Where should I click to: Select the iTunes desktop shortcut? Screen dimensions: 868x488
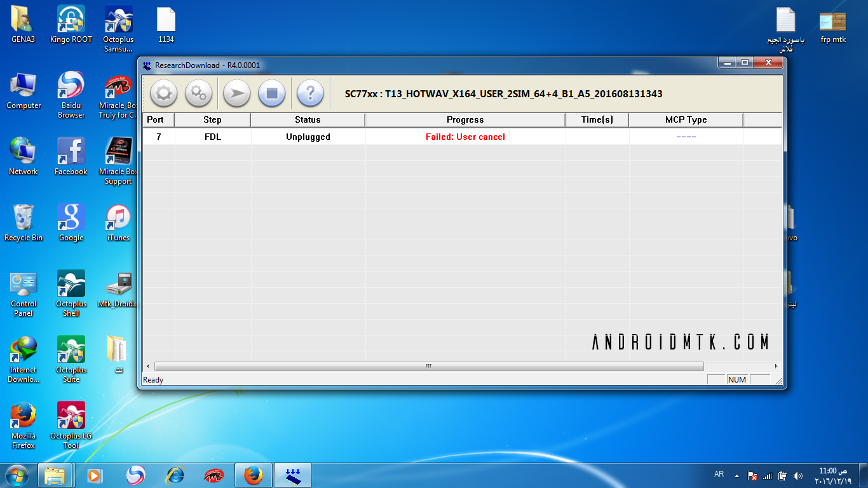click(x=118, y=222)
